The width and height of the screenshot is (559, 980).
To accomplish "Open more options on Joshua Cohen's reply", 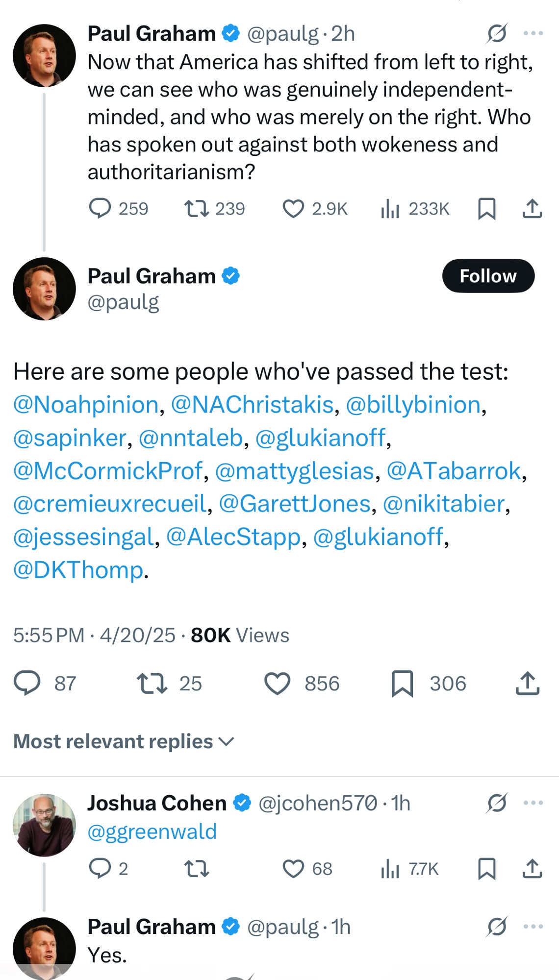I will coord(533,803).
